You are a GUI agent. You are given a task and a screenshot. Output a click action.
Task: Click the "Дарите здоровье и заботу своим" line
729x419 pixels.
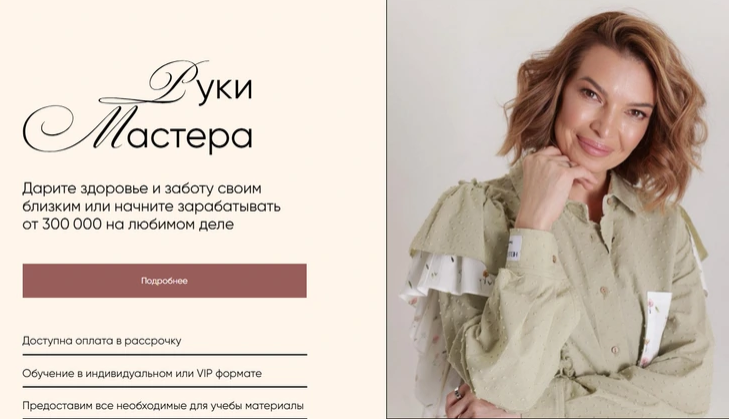(x=142, y=189)
